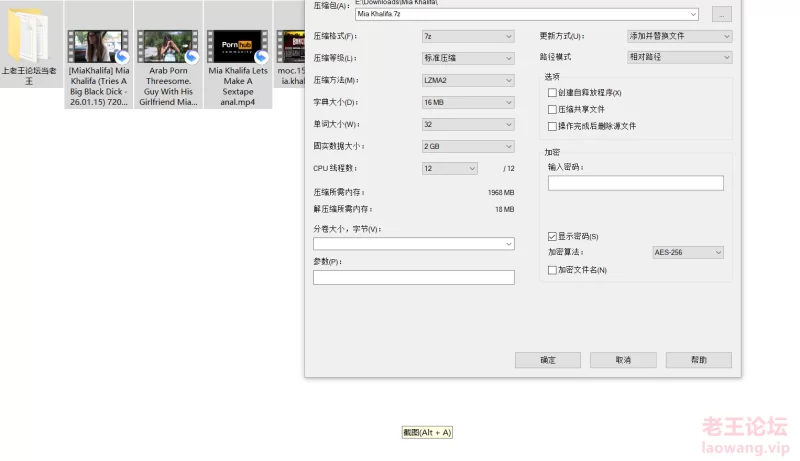This screenshot has width=800, height=461.
Task: Select the Arab Porn Threesome video thumbnail
Action: tap(168, 46)
